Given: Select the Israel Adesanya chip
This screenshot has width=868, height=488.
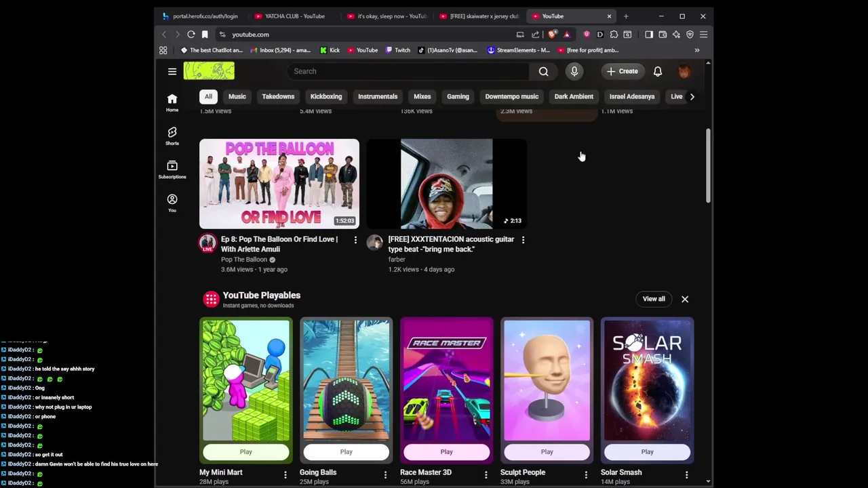Looking at the screenshot, I should (x=632, y=96).
